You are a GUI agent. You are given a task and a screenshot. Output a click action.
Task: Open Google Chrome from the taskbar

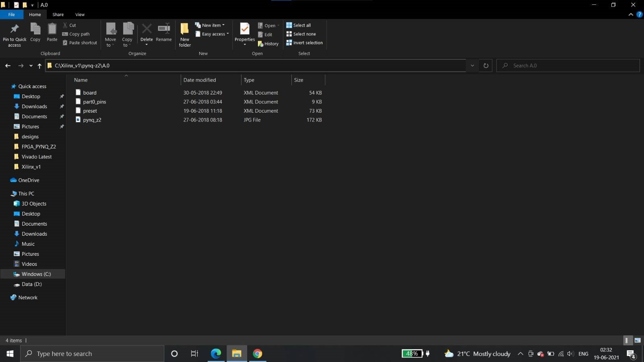258,354
